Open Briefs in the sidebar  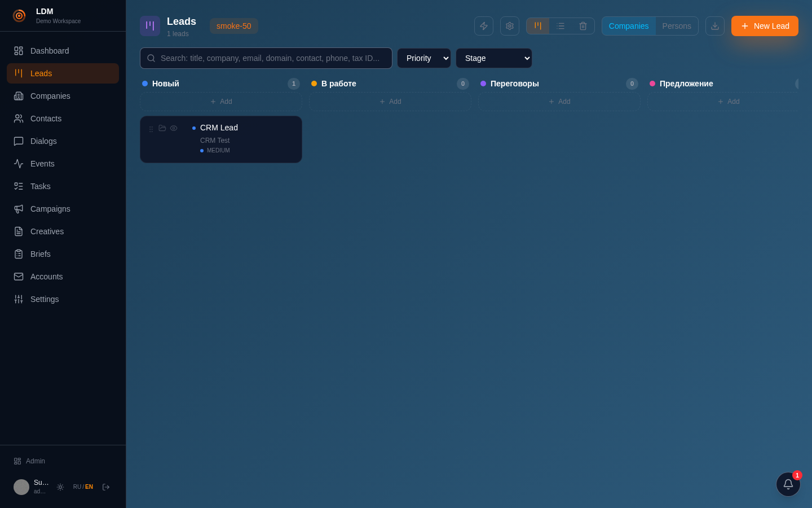coord(63,254)
